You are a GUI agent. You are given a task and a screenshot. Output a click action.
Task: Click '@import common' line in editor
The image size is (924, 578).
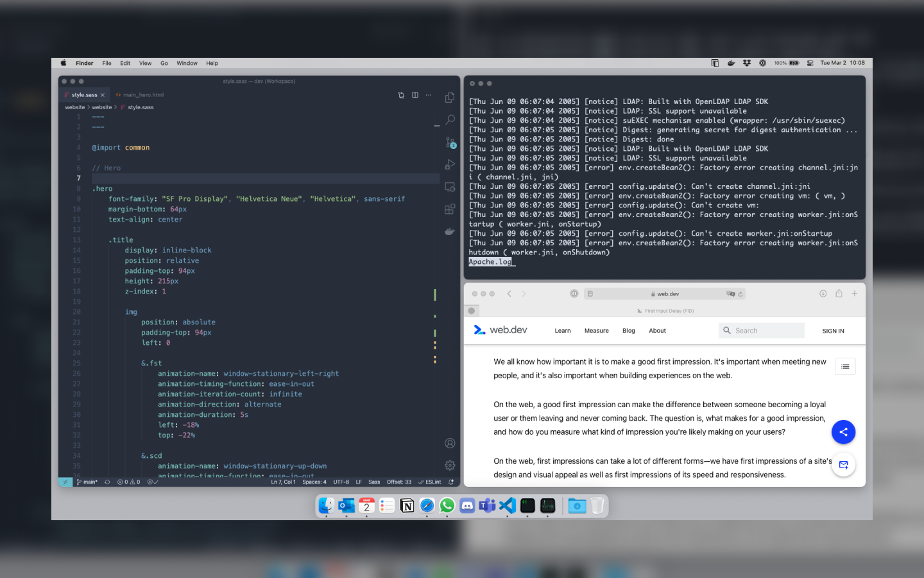(121, 148)
